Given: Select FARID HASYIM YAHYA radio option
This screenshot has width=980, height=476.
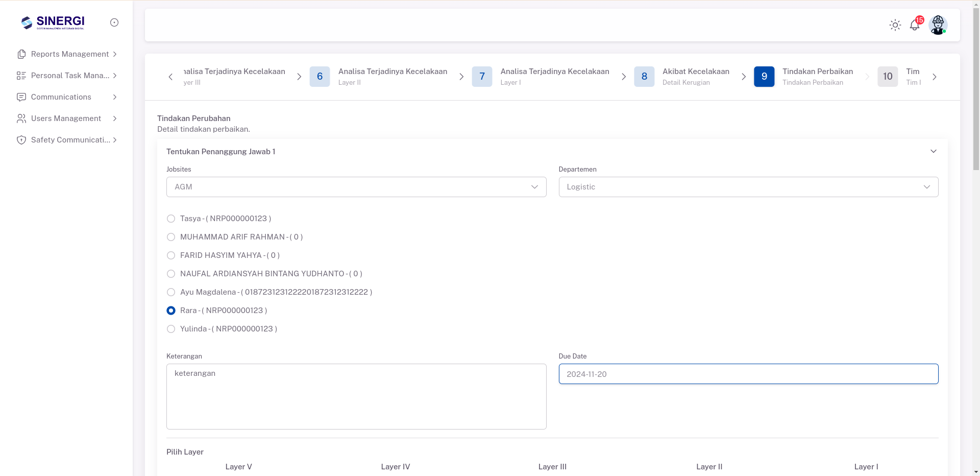Looking at the screenshot, I should 171,255.
